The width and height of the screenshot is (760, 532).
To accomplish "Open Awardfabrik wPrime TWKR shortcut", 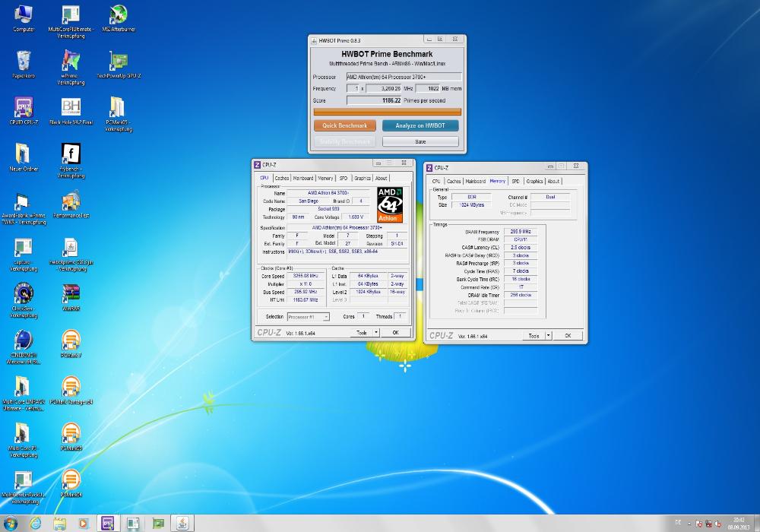I will pyautogui.click(x=24, y=208).
